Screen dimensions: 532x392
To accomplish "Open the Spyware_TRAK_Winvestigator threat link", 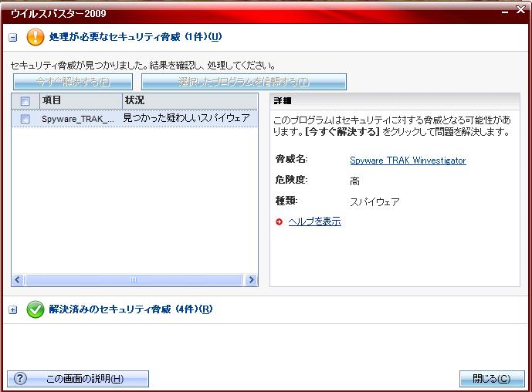I will tap(408, 161).
